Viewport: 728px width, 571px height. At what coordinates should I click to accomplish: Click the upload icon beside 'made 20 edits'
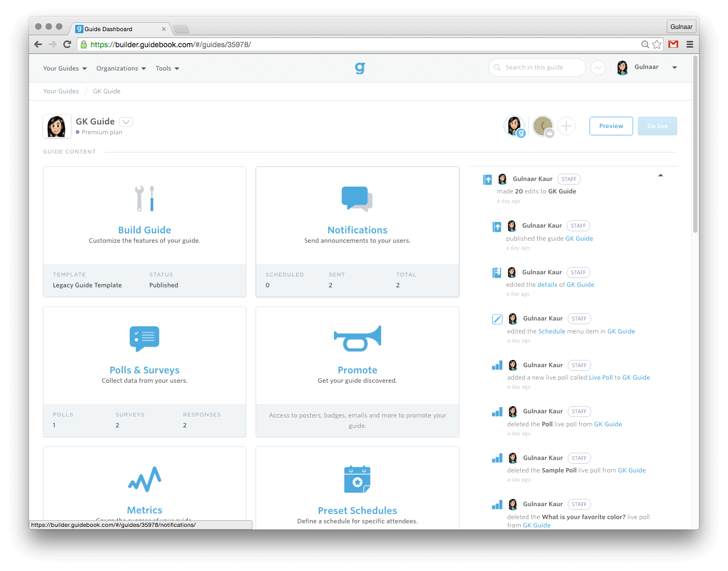click(x=487, y=179)
